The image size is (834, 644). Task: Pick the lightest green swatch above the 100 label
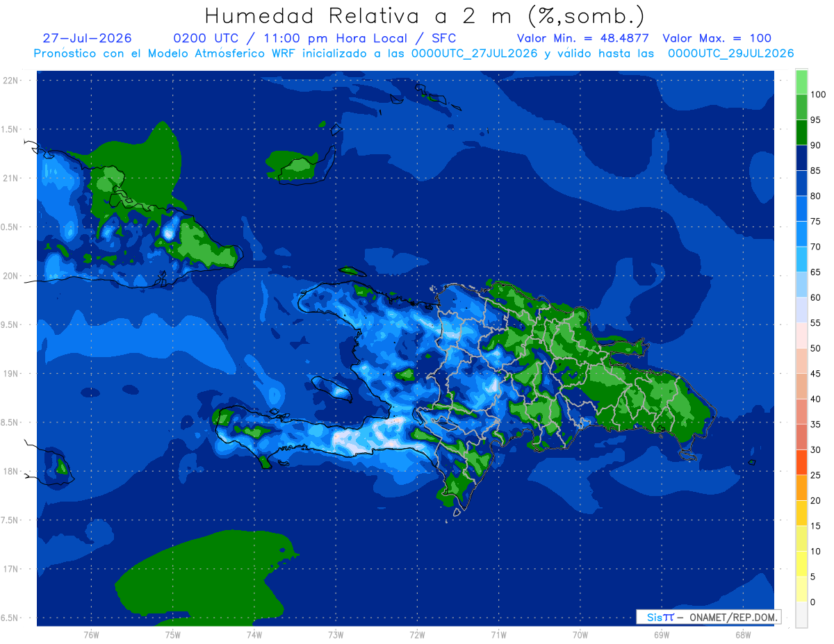tap(801, 82)
